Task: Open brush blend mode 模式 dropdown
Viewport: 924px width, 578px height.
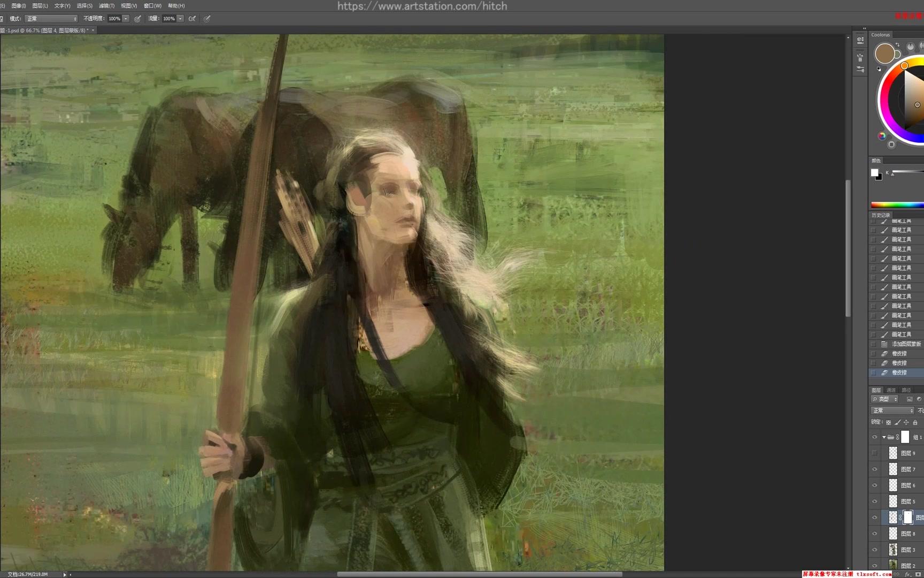Action: point(51,19)
